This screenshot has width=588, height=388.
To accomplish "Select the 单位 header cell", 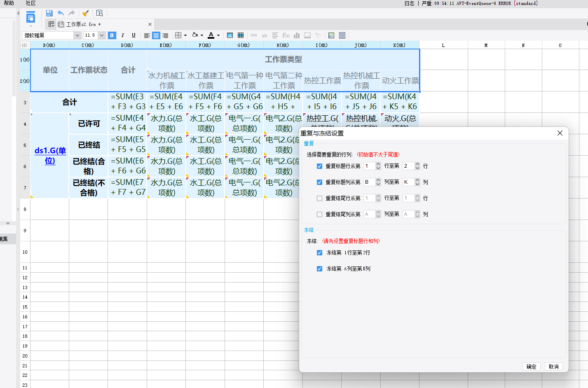I will 50,70.
